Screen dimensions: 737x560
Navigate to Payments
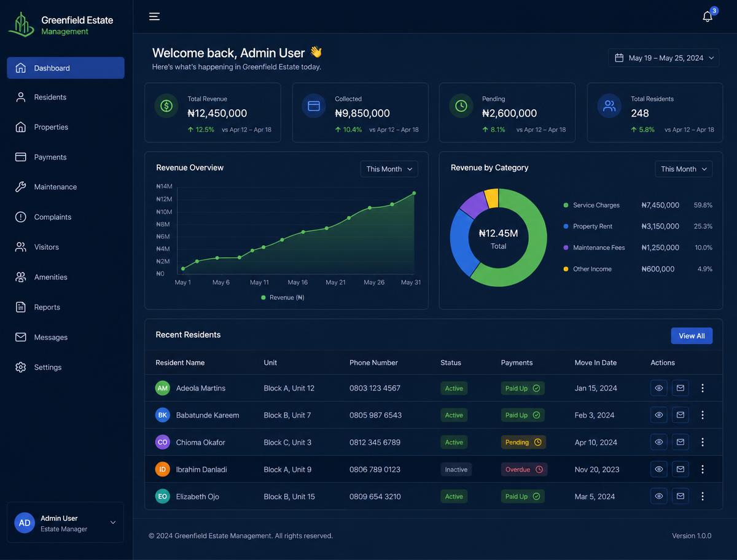click(x=66, y=157)
